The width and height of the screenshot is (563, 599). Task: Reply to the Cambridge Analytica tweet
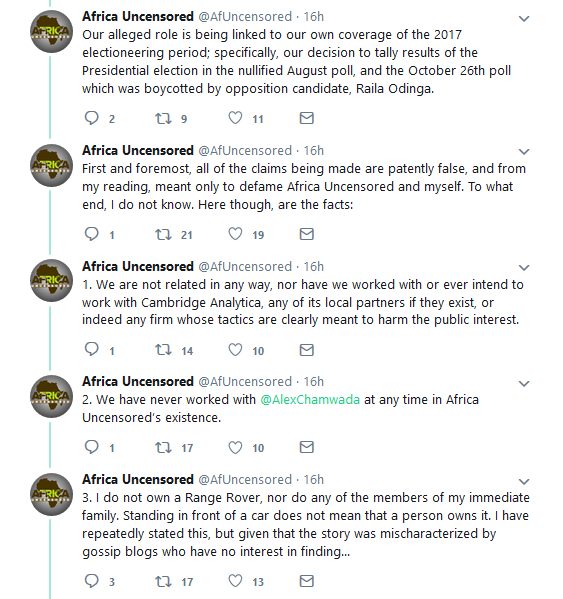(x=92, y=350)
